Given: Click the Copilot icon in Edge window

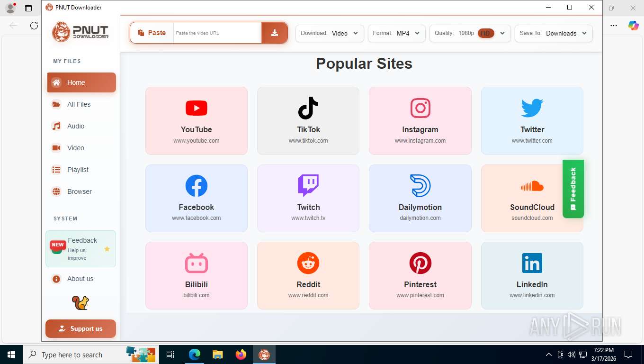Looking at the screenshot, I should tap(633, 26).
